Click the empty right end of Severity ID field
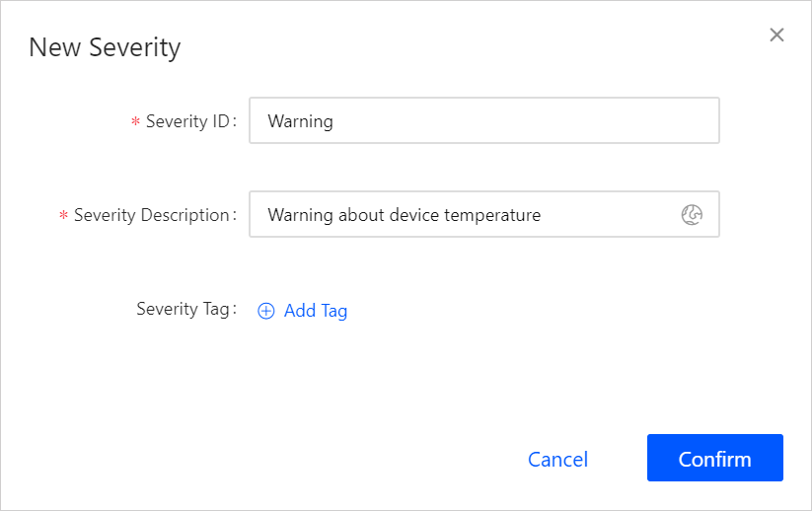 (641, 121)
